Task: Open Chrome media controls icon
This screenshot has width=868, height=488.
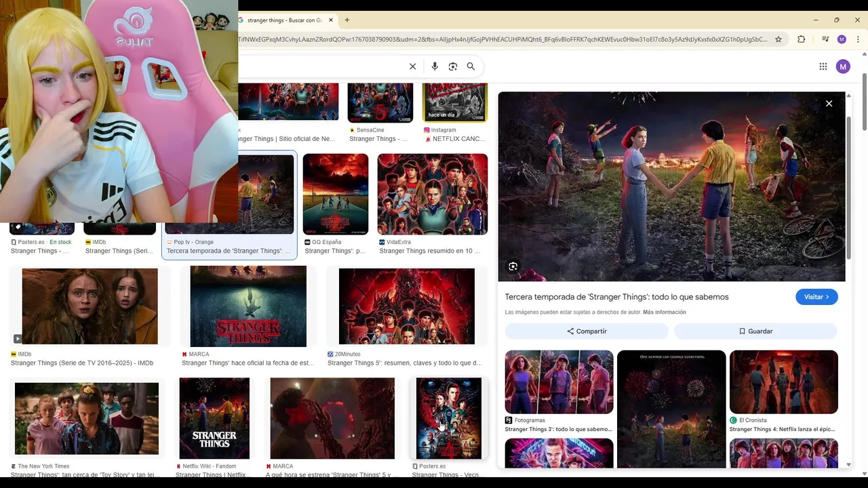Action: click(x=825, y=39)
